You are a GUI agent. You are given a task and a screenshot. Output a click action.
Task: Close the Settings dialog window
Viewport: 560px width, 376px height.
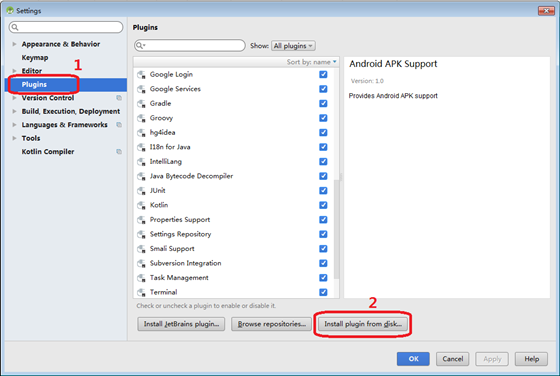click(546, 11)
